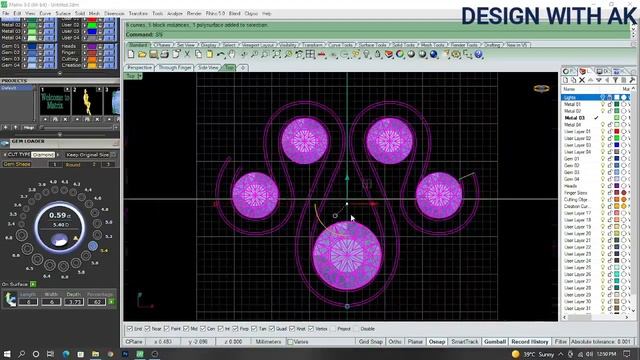The image size is (640, 360).
Task: Toggle the green On Surface button
Action: (x=33, y=284)
